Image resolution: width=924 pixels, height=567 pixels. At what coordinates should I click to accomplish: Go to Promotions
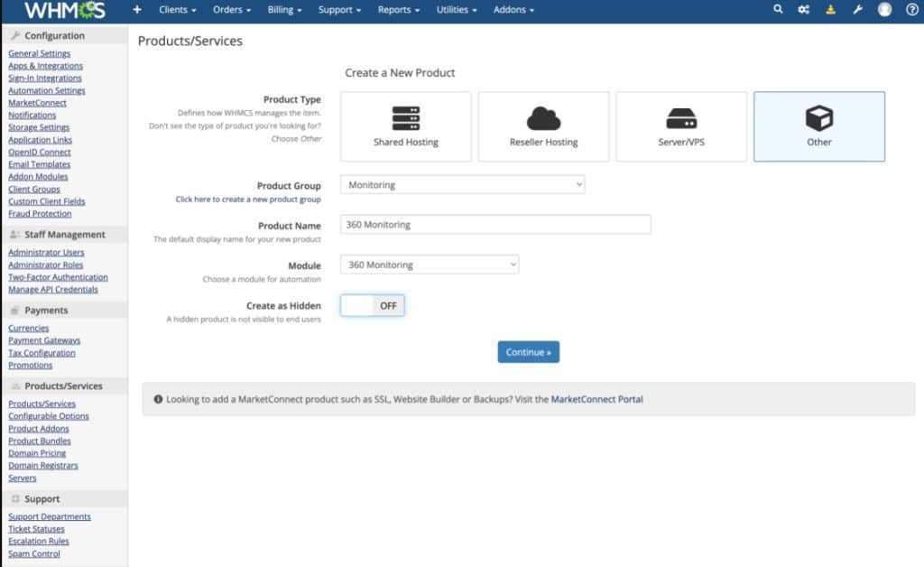pos(31,366)
